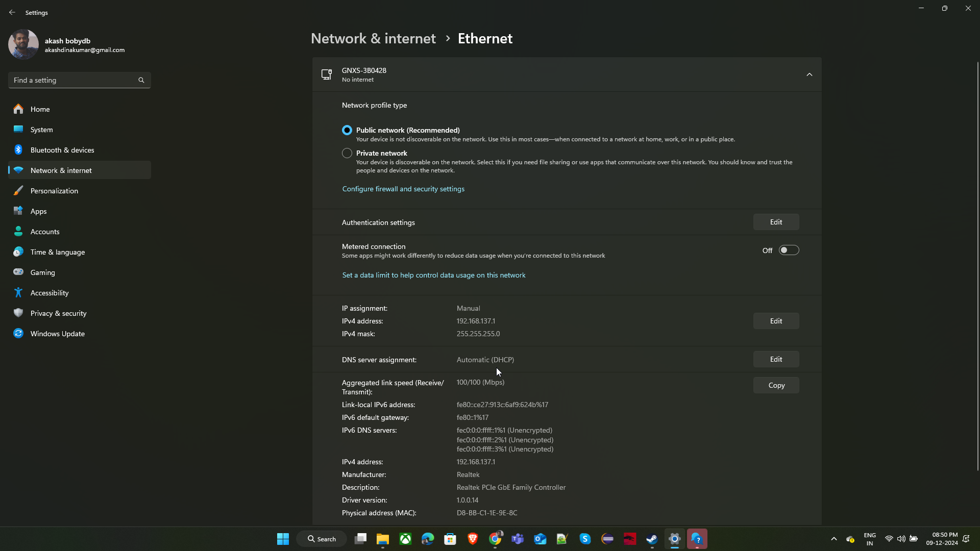Go to Windows Update page

pos(57,334)
